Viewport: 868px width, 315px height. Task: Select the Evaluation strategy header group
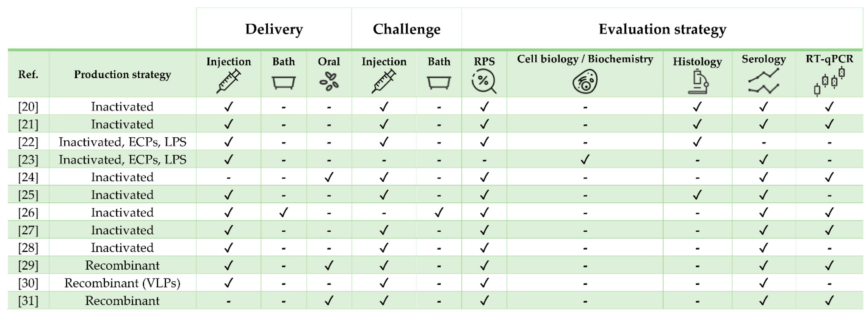[662, 29]
